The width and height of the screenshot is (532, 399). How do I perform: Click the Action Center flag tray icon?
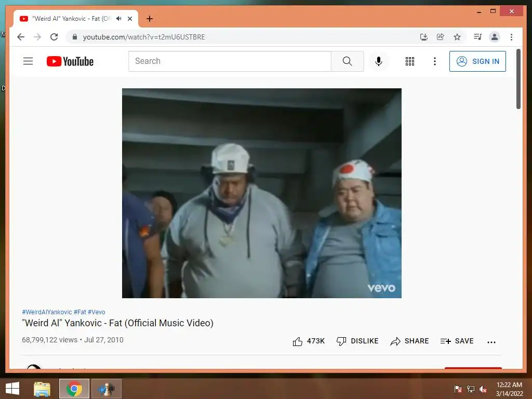(458, 389)
